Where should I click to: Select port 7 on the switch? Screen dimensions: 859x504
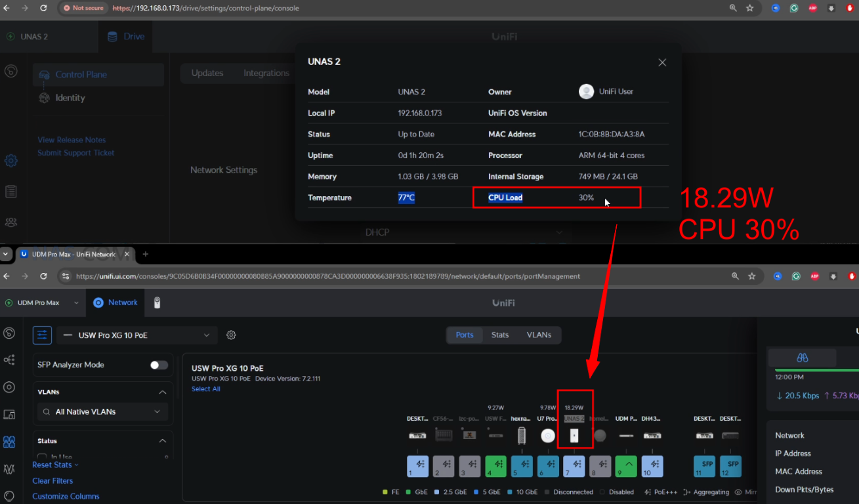point(574,466)
